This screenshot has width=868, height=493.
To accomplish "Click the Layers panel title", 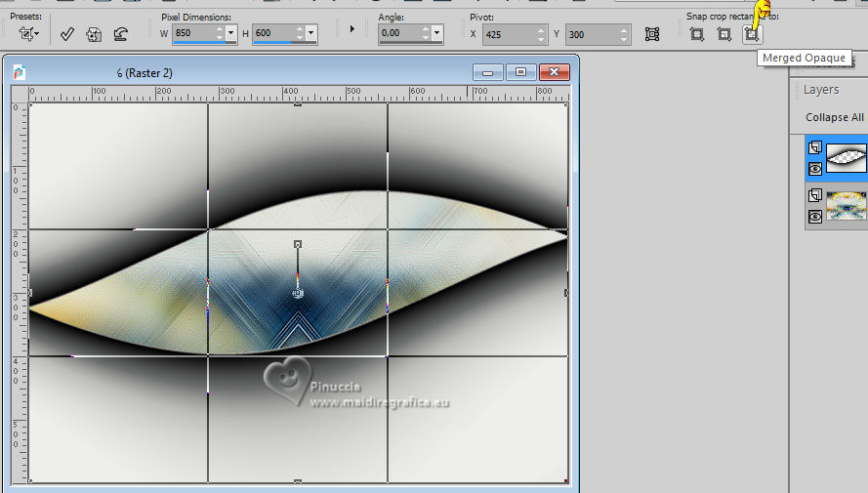I will 821,90.
